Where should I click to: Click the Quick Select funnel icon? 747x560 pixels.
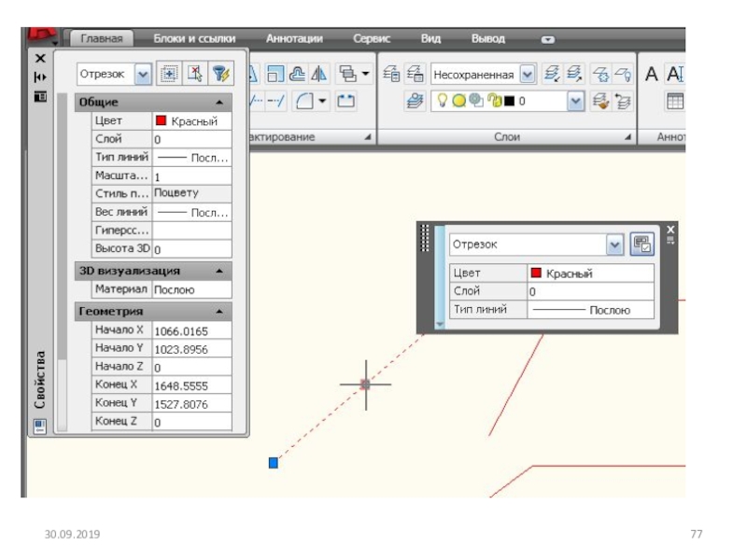(220, 74)
